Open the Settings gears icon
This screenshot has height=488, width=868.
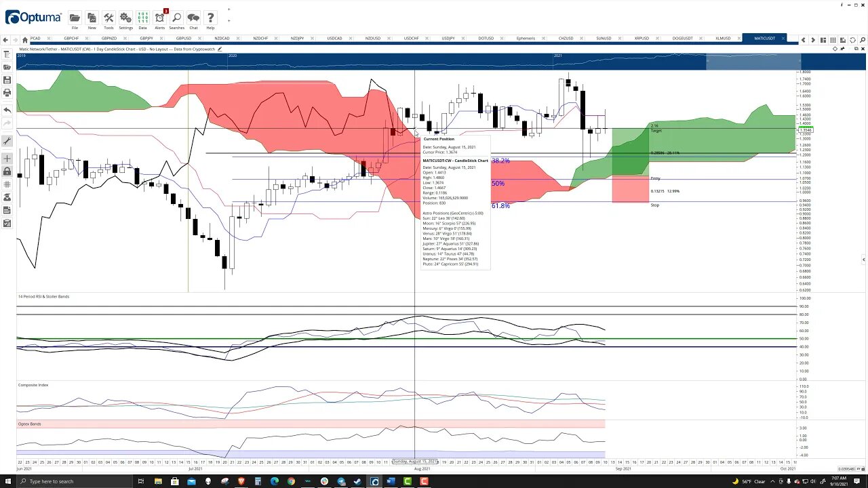125,18
